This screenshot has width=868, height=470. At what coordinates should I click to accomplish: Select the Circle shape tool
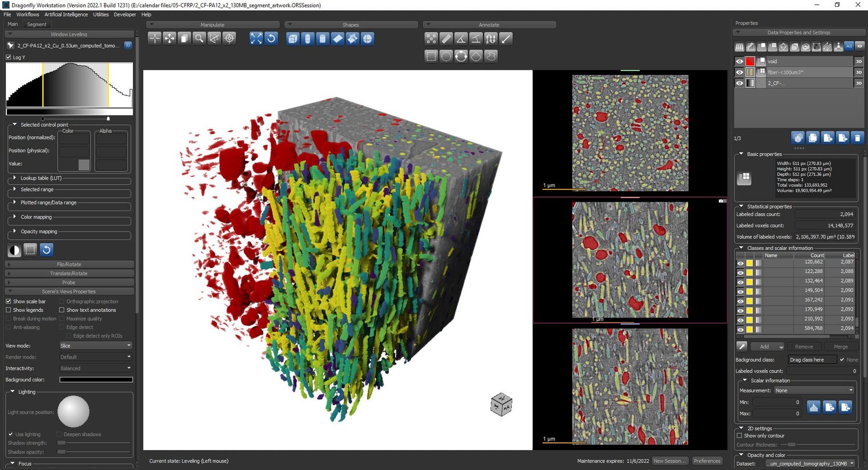[x=446, y=55]
